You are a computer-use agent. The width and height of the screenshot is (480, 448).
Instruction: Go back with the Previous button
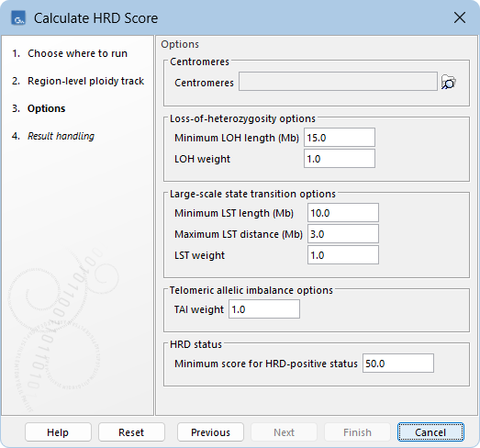pyautogui.click(x=210, y=432)
